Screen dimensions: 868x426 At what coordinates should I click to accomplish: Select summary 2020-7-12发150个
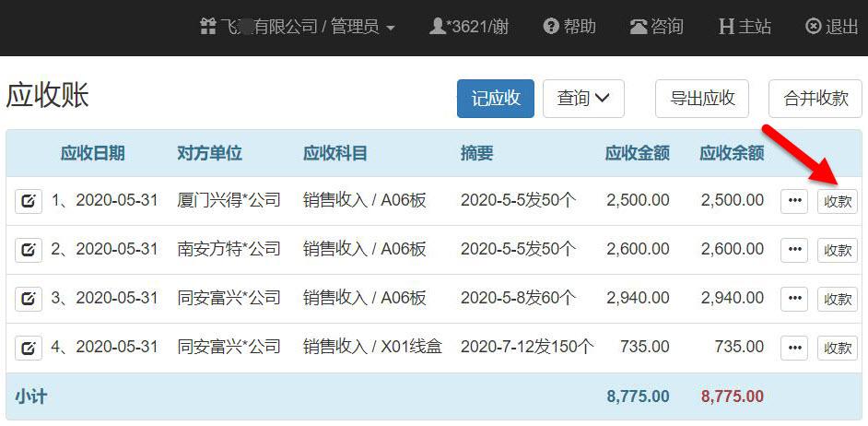527,347
